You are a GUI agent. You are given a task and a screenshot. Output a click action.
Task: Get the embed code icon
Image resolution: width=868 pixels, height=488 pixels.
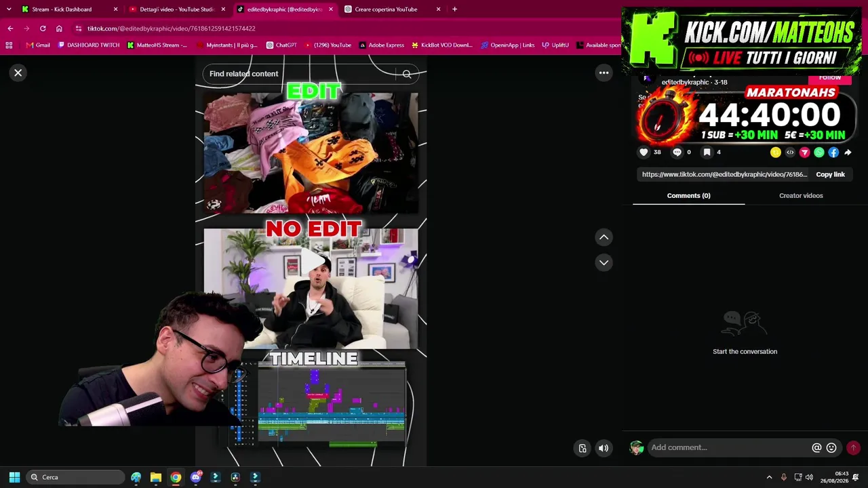point(790,152)
